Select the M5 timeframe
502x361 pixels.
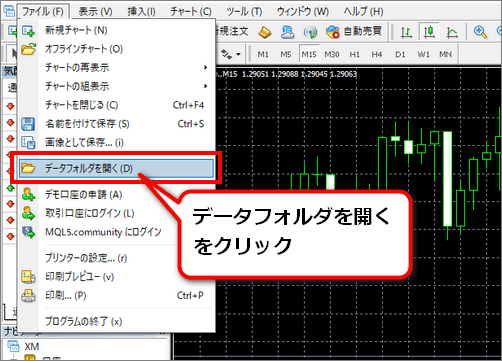pyautogui.click(x=286, y=54)
